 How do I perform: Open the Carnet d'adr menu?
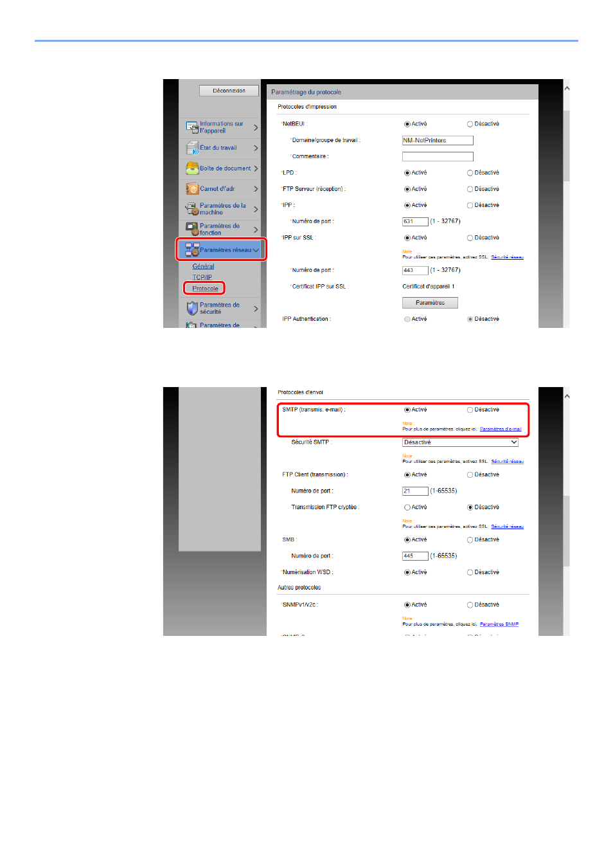[221, 189]
